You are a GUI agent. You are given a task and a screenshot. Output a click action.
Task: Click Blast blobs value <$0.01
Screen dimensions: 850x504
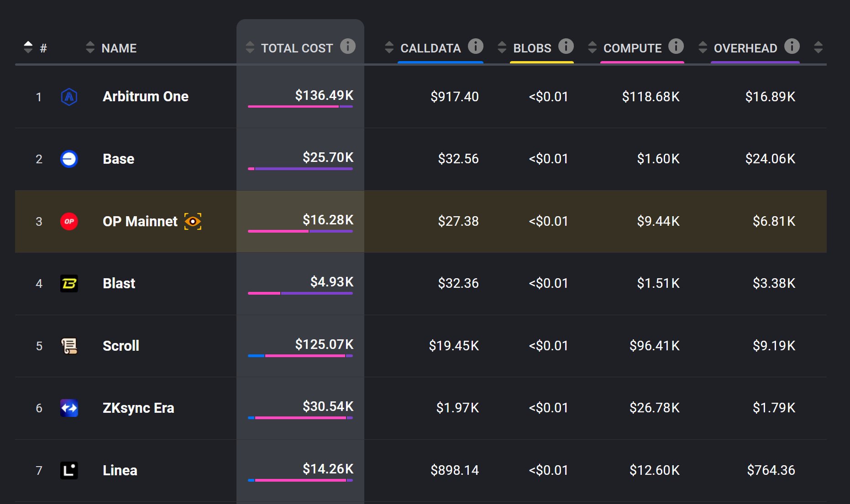pyautogui.click(x=548, y=283)
